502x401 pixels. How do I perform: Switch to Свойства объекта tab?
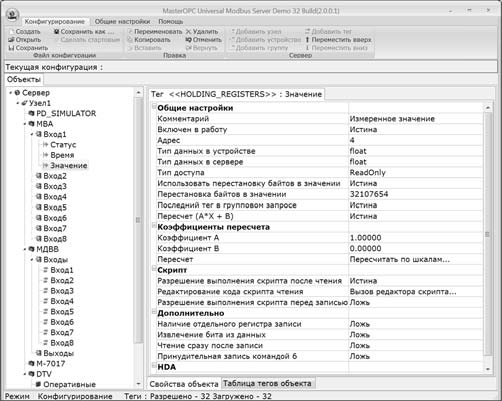click(184, 384)
